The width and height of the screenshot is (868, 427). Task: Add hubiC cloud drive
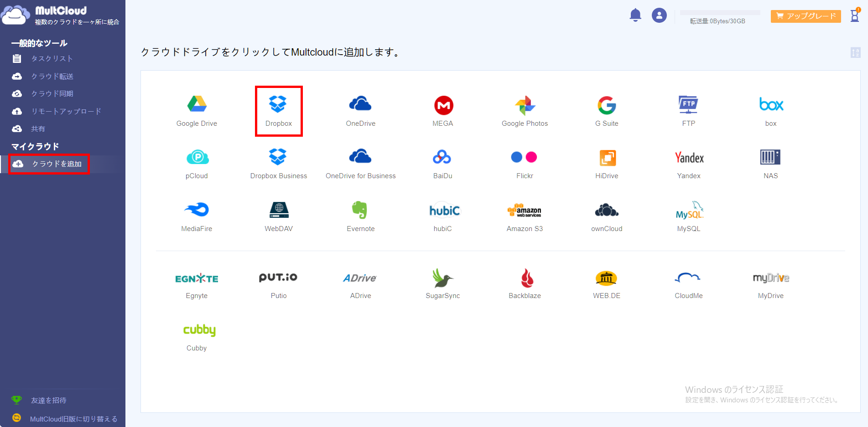click(444, 216)
